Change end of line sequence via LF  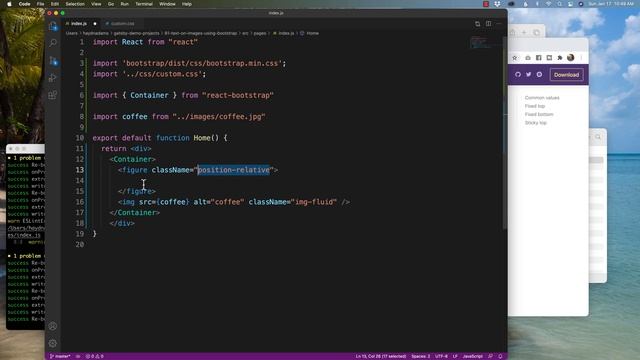point(455,356)
